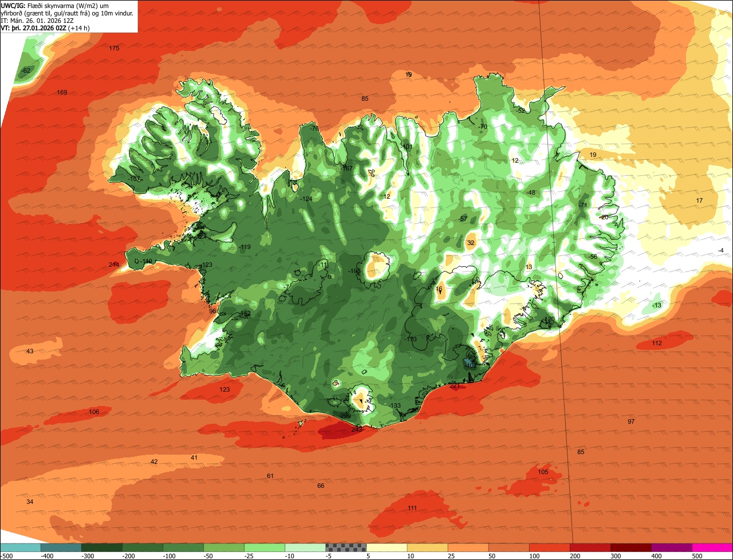The width and height of the screenshot is (733, 560).
Task: Click the map value '-107' in Westfjords
Action: (135, 179)
